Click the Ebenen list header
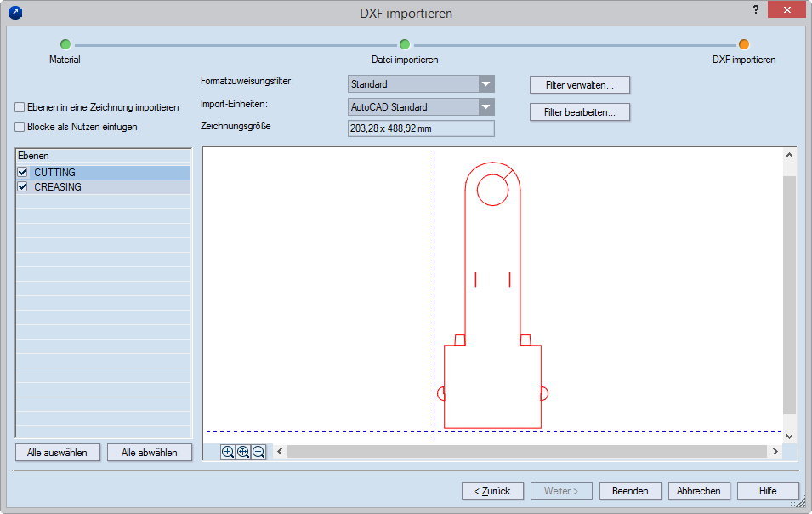Image resolution: width=812 pixels, height=514 pixels. 104,156
